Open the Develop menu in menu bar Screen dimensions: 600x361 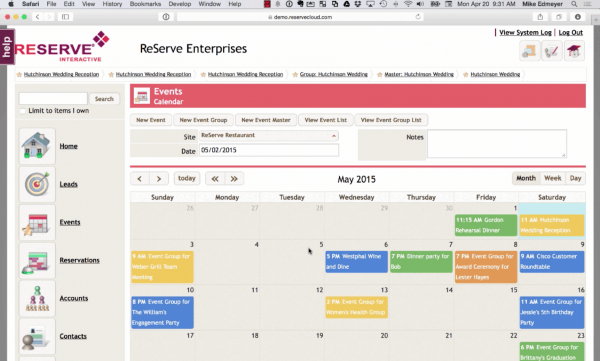pos(179,4)
